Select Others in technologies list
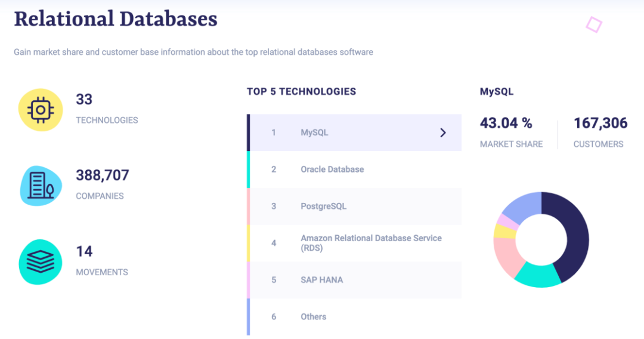The image size is (644, 339). (313, 317)
